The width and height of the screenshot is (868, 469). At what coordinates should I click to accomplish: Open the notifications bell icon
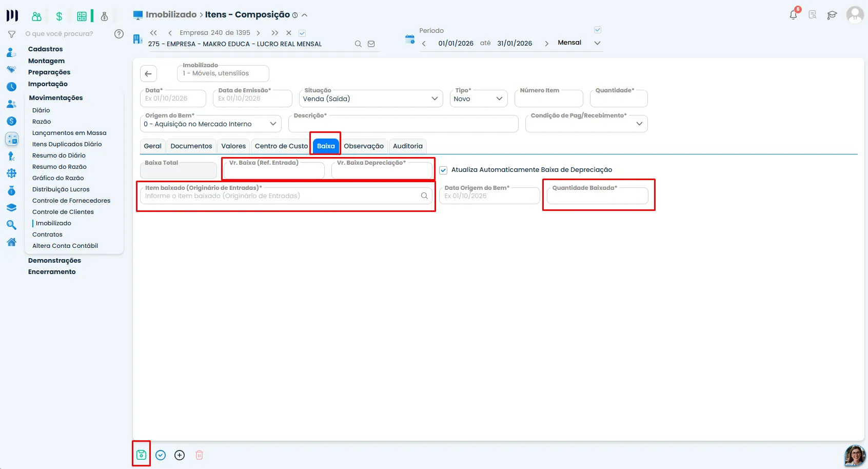pyautogui.click(x=794, y=14)
